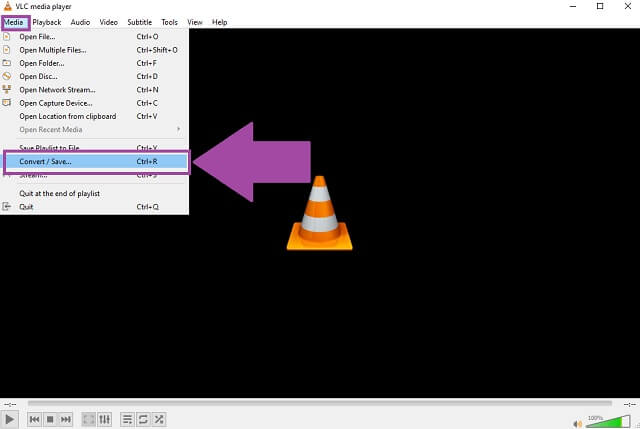The height and width of the screenshot is (429, 640).
Task: Click the Open Capture Device icon
Action: 7,103
